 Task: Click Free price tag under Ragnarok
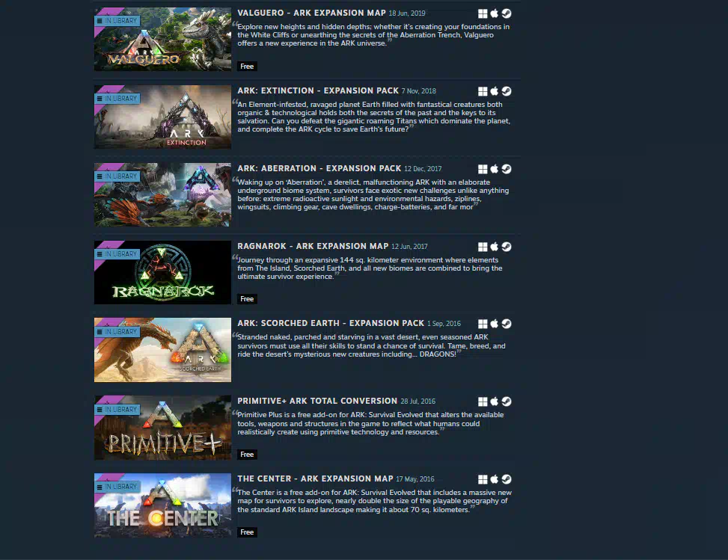click(247, 299)
